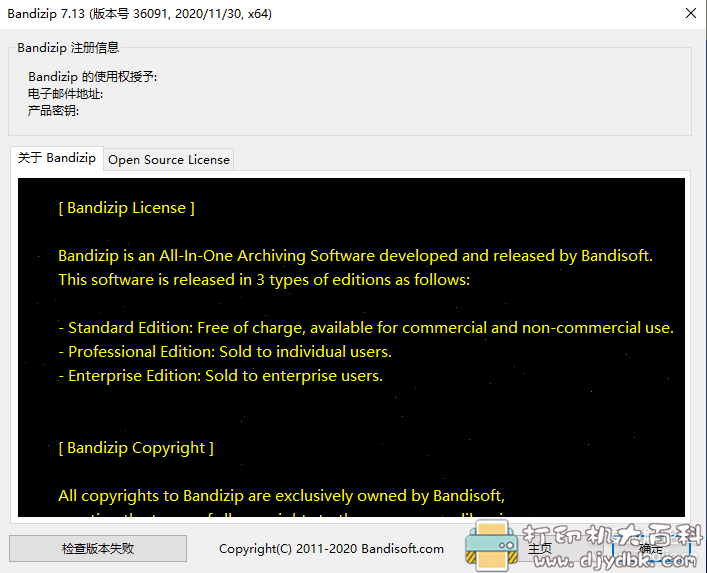
Task: Click the Bandizip 的使用权授予 label
Action: click(x=92, y=77)
